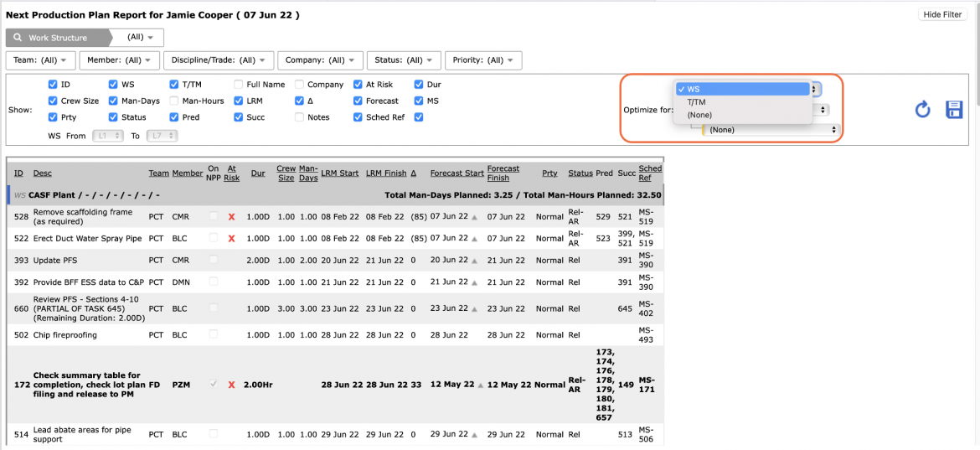
Task: Toggle the T/TM show checkbox
Action: click(174, 85)
